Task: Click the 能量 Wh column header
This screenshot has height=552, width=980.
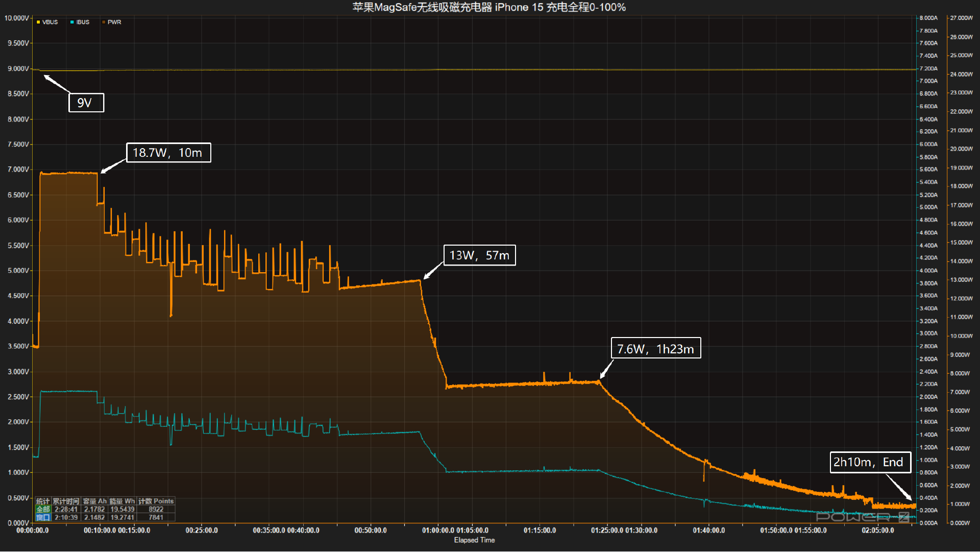Action: click(122, 501)
